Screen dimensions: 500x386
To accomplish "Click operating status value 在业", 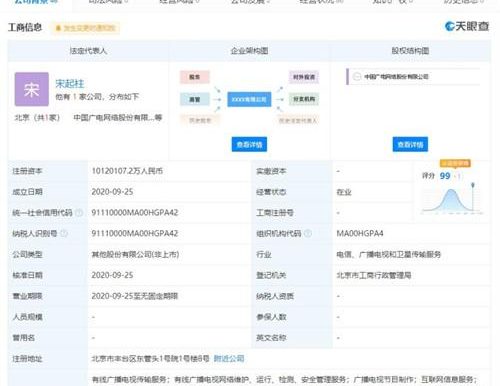I will click(344, 192).
